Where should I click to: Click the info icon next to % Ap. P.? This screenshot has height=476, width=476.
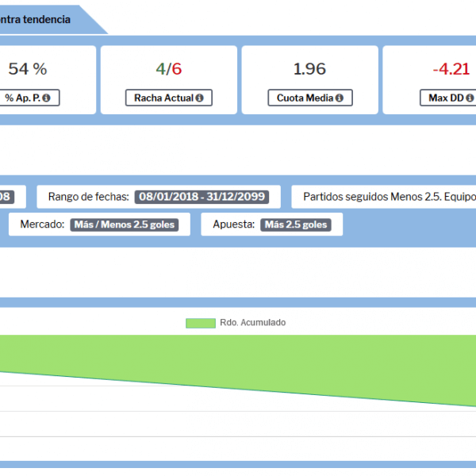(47, 98)
